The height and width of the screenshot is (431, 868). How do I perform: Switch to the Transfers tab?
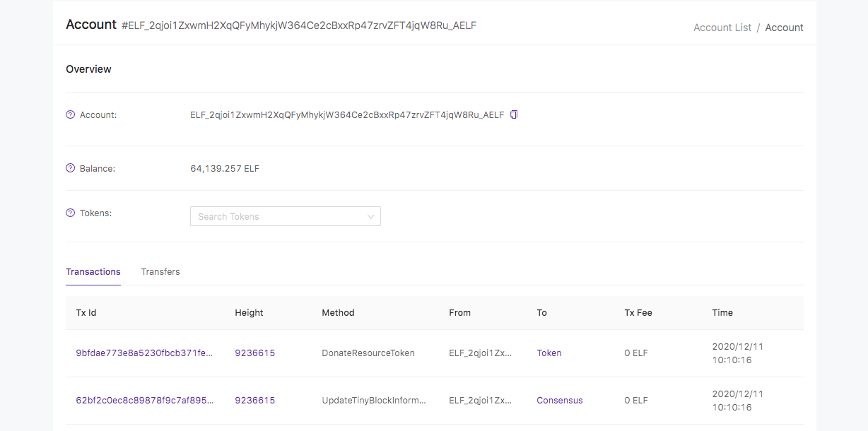(160, 272)
